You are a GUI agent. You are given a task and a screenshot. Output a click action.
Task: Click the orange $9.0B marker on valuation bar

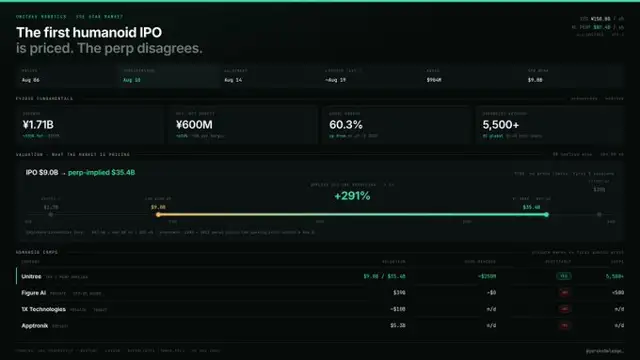[x=158, y=215]
